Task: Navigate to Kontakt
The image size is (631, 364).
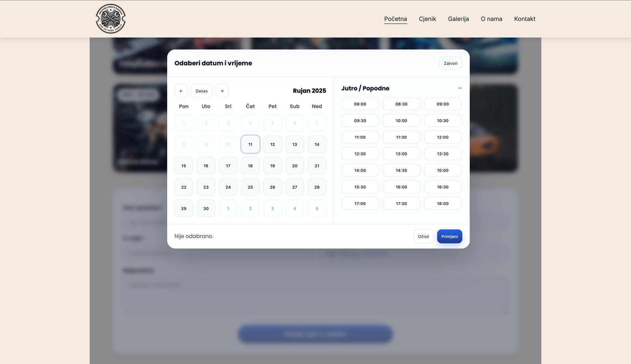Action: (x=525, y=19)
